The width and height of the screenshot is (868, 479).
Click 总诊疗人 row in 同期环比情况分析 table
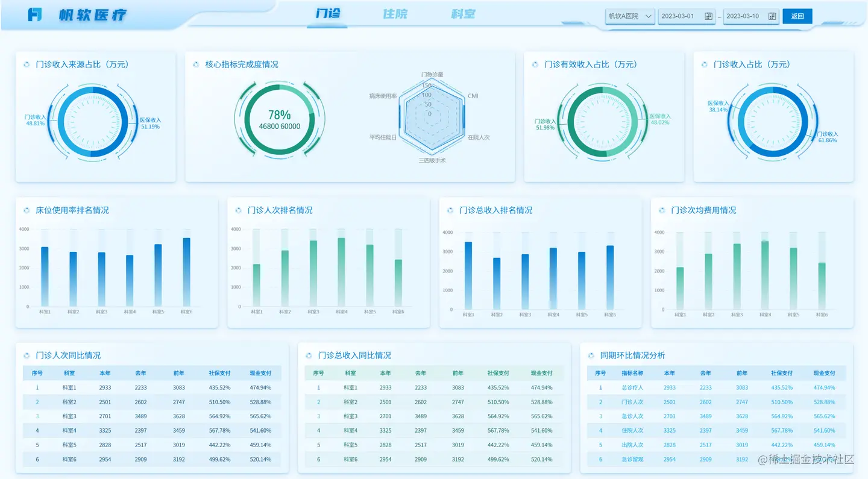(x=716, y=387)
